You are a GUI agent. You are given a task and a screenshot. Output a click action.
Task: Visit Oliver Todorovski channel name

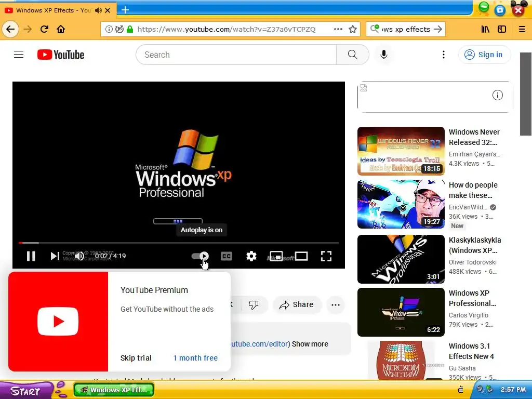pyautogui.click(x=473, y=262)
